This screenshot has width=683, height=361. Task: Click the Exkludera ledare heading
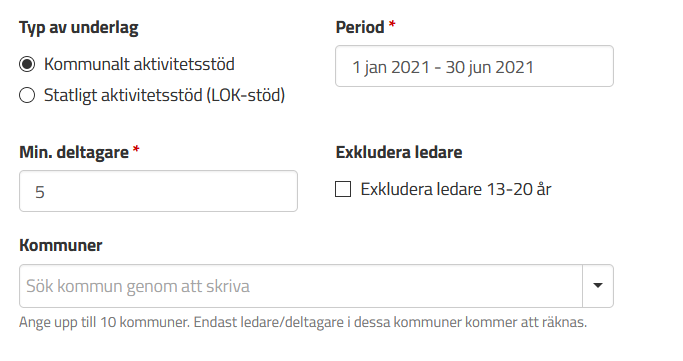coord(399,152)
